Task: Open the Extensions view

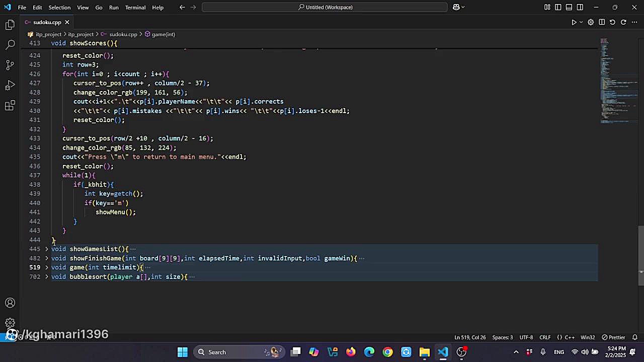Action: pos(10,106)
